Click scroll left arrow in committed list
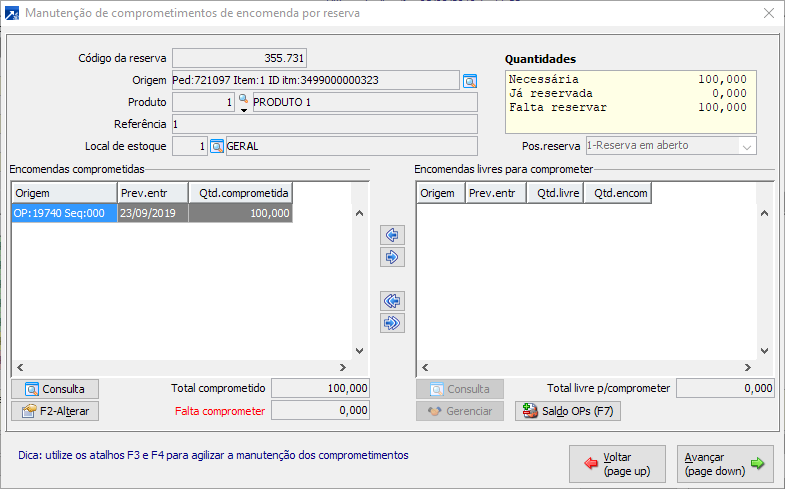 pyautogui.click(x=20, y=368)
